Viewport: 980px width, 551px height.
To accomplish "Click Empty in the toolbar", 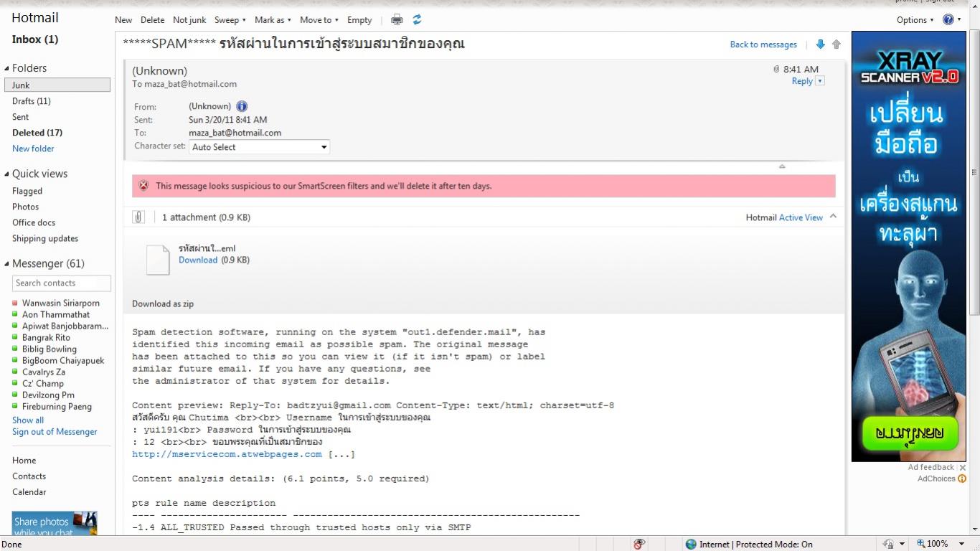I will tap(359, 20).
